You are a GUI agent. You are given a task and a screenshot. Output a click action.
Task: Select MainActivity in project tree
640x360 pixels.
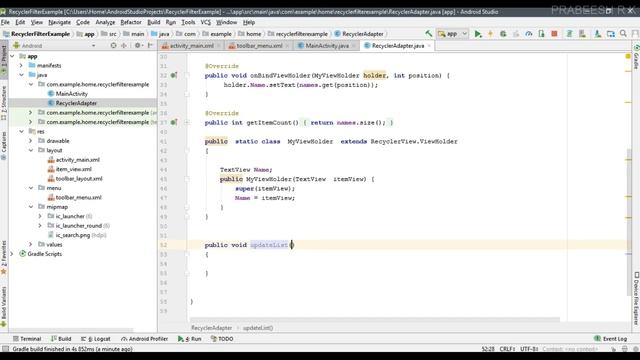tap(71, 93)
